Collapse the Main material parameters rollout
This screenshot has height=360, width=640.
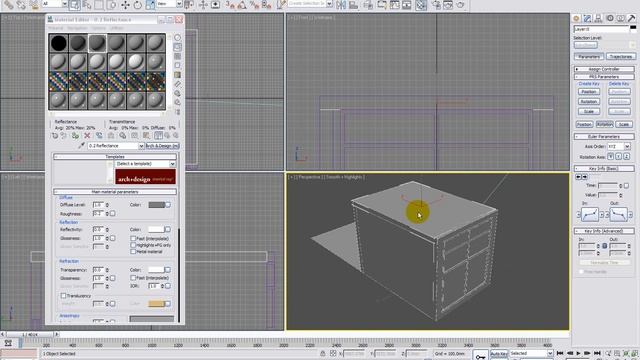pyautogui.click(x=115, y=192)
